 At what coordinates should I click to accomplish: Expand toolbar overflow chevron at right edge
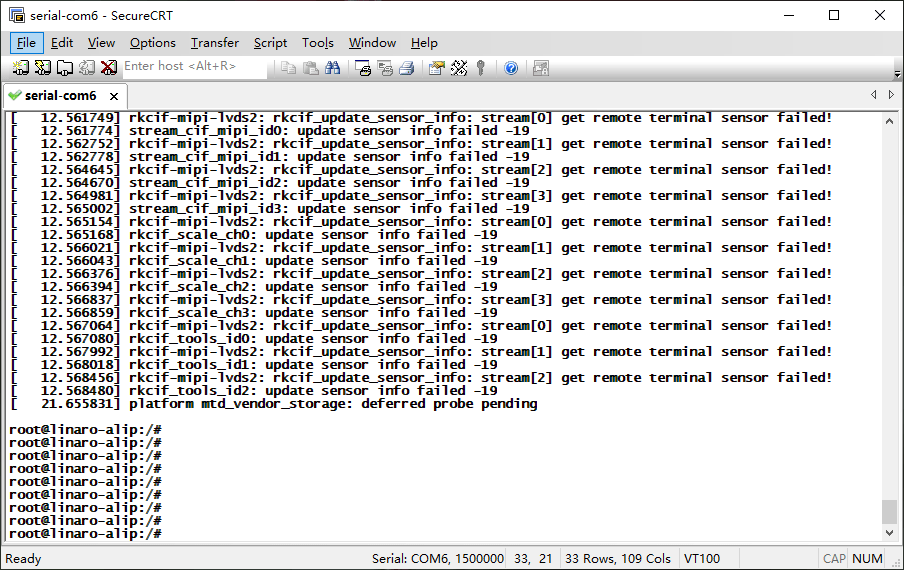897,74
